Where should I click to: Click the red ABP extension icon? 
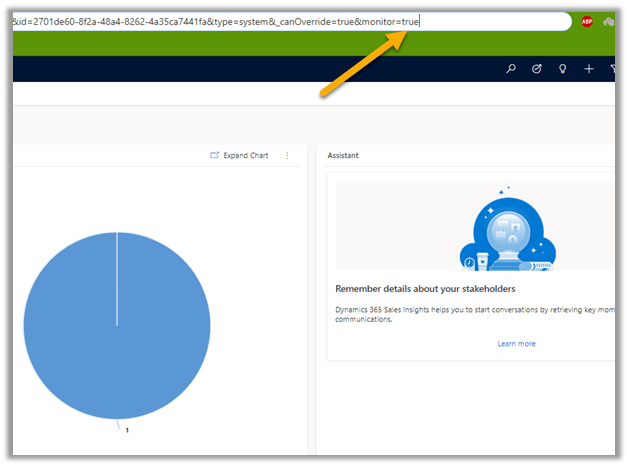587,22
